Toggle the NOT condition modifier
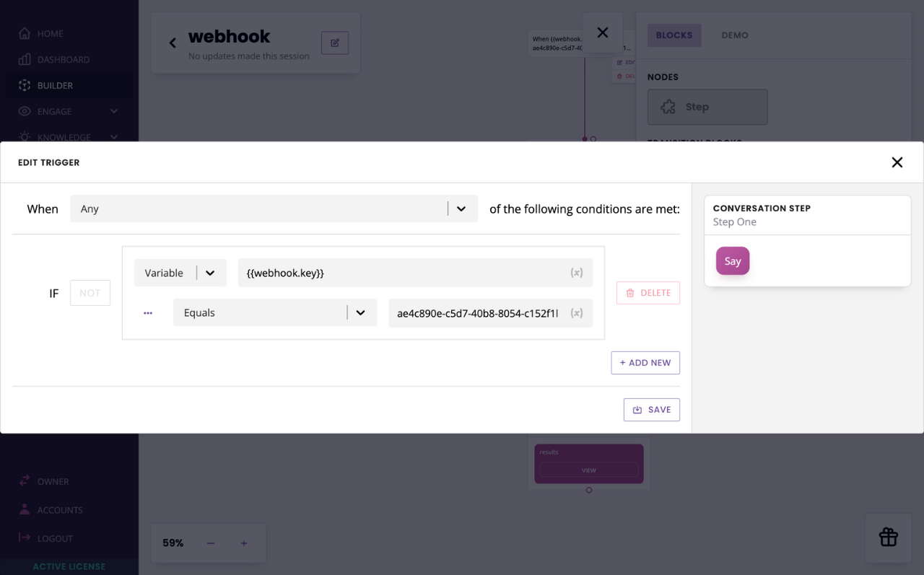The image size is (924, 575). [90, 293]
